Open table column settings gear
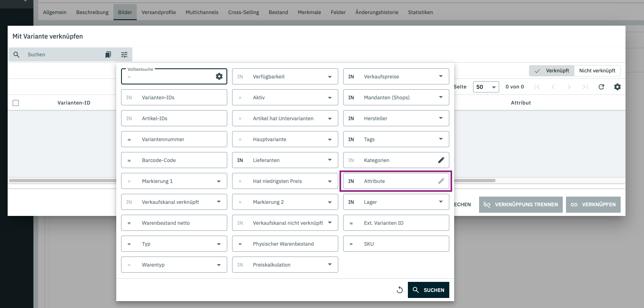Viewport: 644px width, 308px height. coord(617,87)
